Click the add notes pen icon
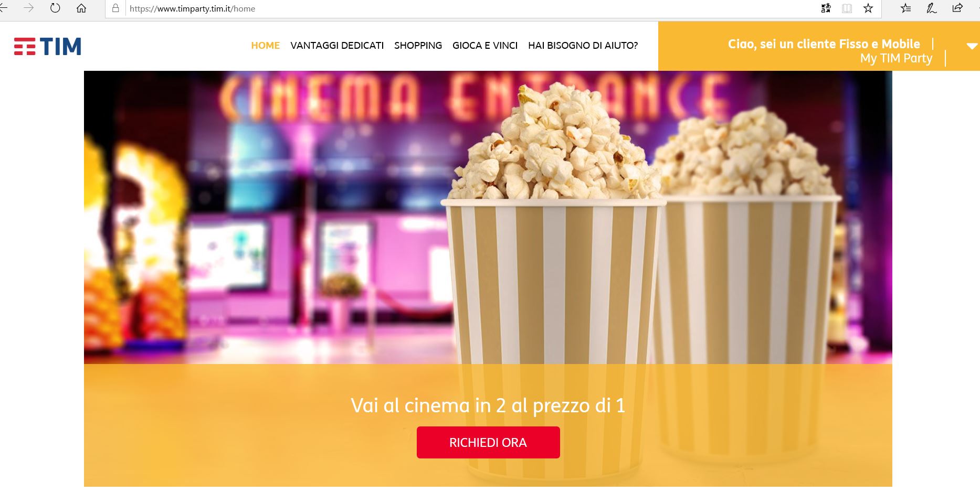 tap(932, 8)
